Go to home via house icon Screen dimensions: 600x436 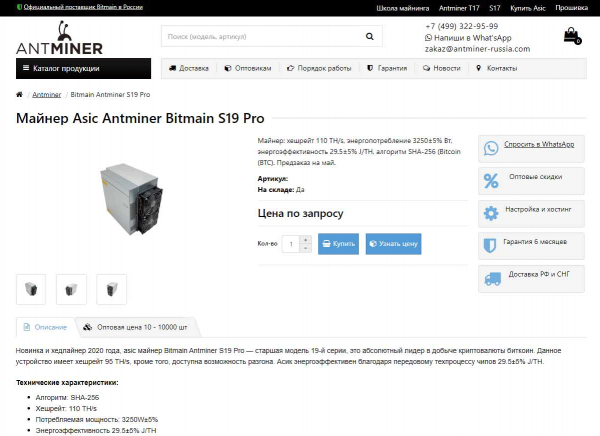[19, 94]
